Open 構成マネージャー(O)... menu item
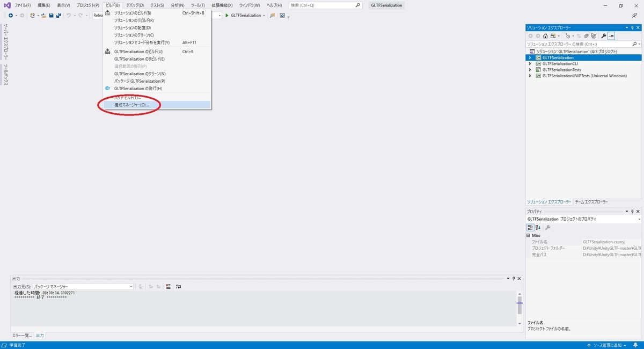Image resolution: width=644 pixels, height=349 pixels. click(x=157, y=105)
